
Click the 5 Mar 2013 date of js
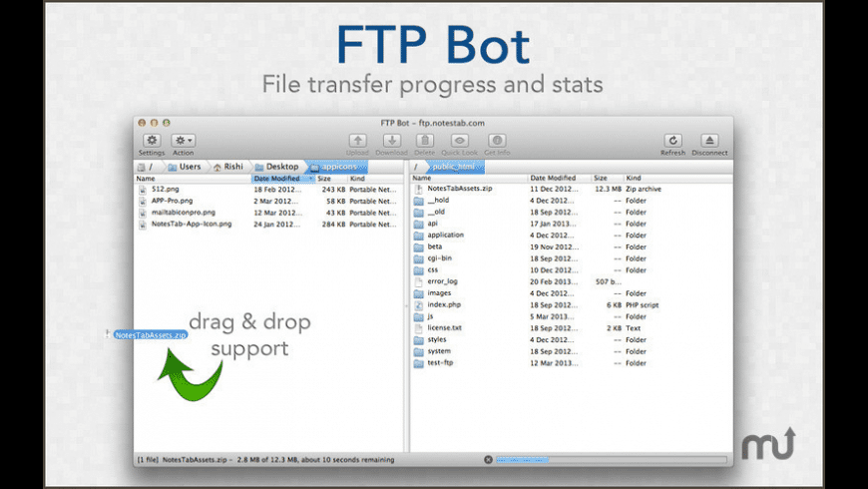click(x=554, y=316)
